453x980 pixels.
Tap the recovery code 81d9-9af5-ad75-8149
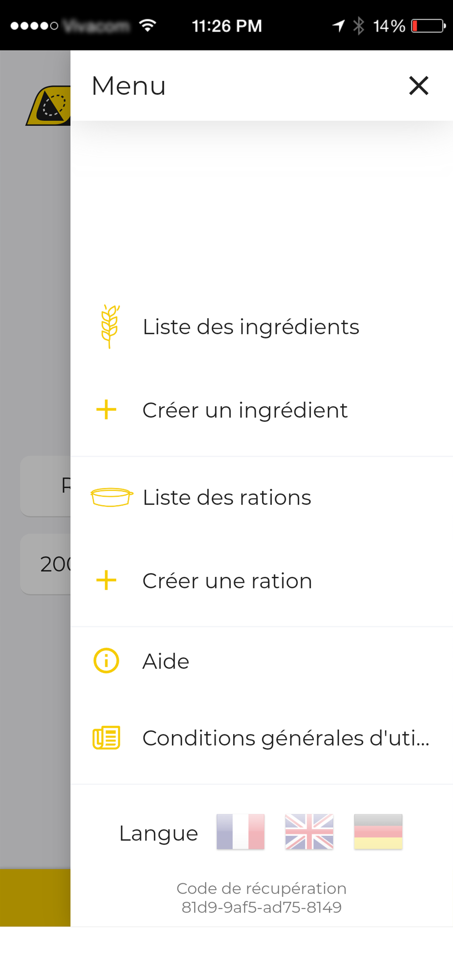click(x=262, y=907)
